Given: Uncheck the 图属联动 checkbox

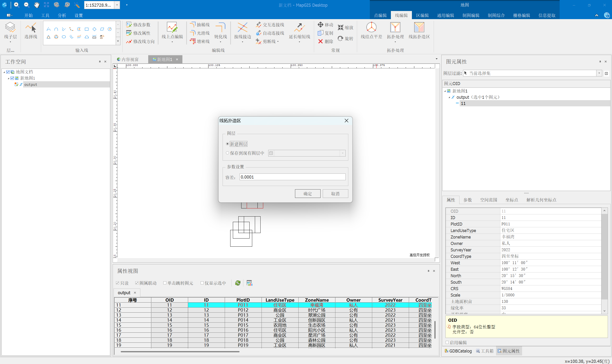Looking at the screenshot, I should point(137,283).
